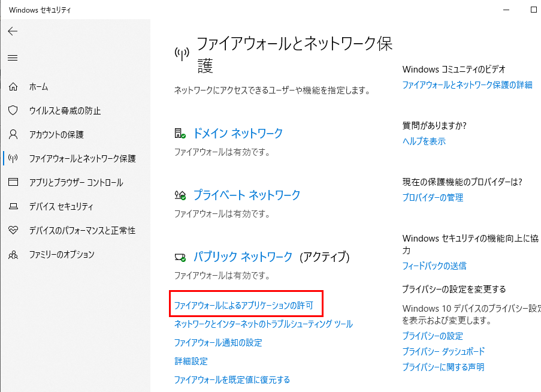Open ファイアウォール通知の設定 link
This screenshot has height=392, width=541.
click(x=218, y=343)
